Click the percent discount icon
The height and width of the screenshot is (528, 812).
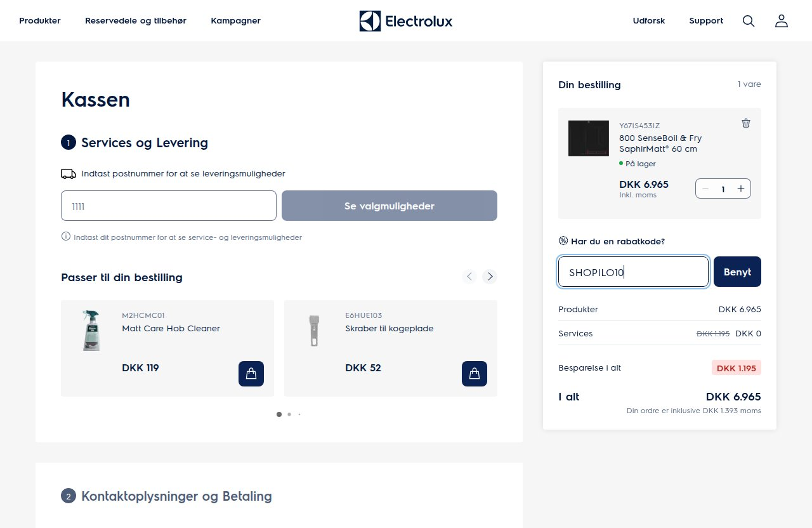563,241
